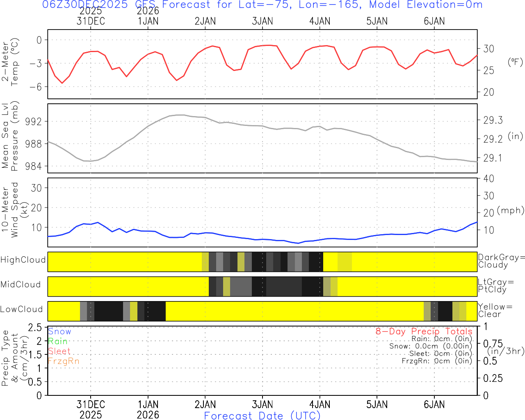Click the GFS Forecast chart title
Image resolution: width=525 pixels, height=420 pixels.
[262, 5]
